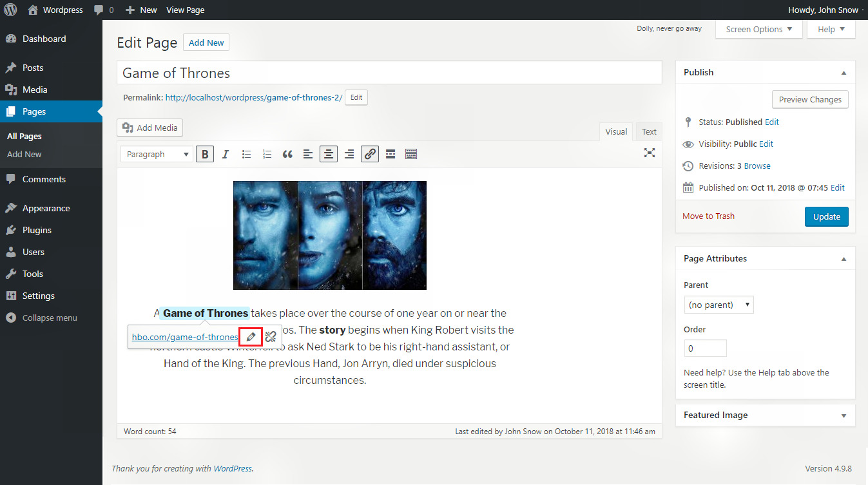Click the Order number field
This screenshot has height=485, width=868.
pos(705,348)
